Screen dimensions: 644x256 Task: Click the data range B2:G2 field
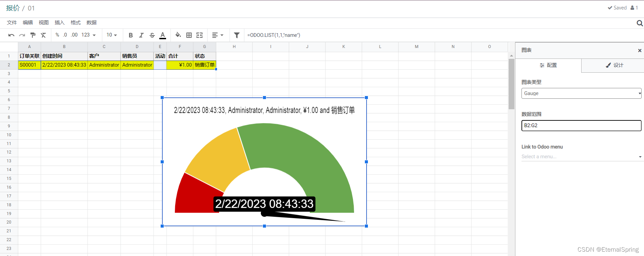[x=581, y=125]
